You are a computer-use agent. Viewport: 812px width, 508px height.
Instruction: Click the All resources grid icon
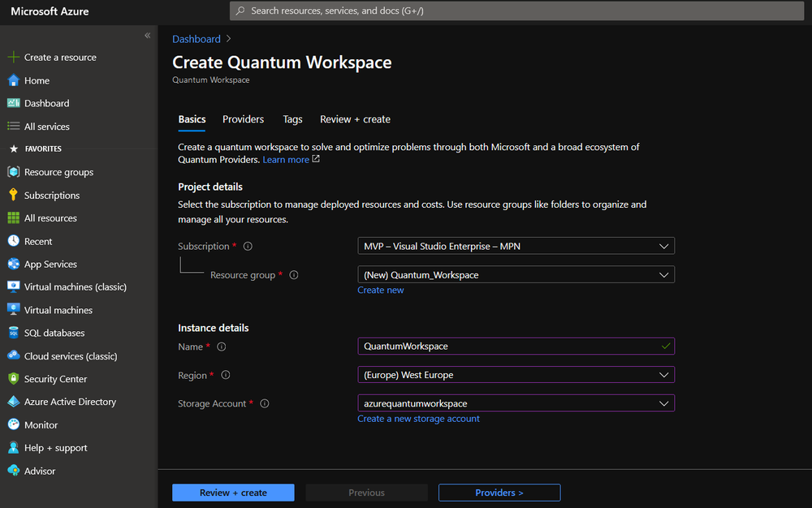pos(14,217)
